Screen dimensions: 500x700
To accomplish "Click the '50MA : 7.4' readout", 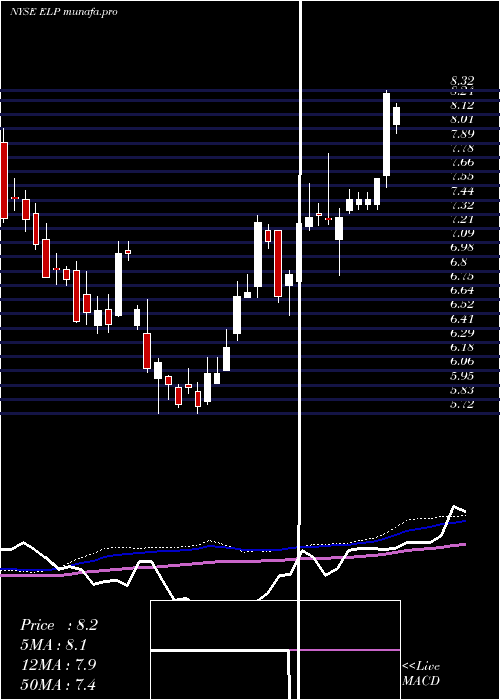I will pos(59,684).
